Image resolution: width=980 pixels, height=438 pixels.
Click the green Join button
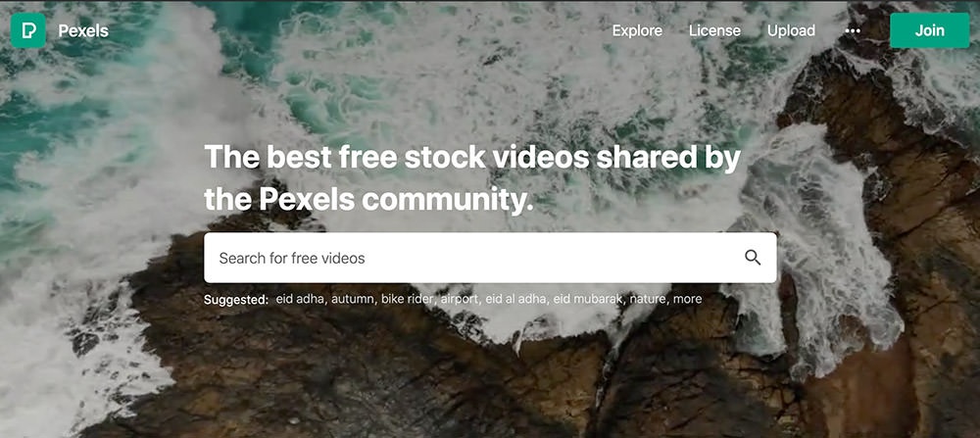coord(929,30)
